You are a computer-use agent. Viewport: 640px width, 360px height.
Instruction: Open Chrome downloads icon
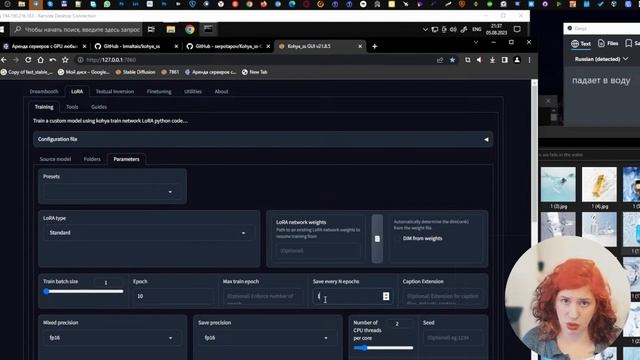point(492,60)
